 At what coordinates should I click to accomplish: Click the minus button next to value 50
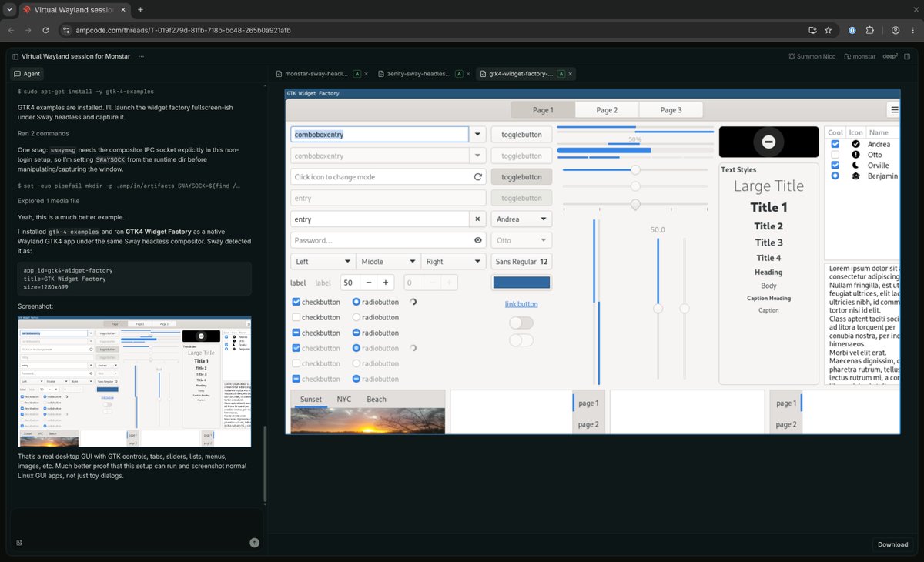(368, 283)
